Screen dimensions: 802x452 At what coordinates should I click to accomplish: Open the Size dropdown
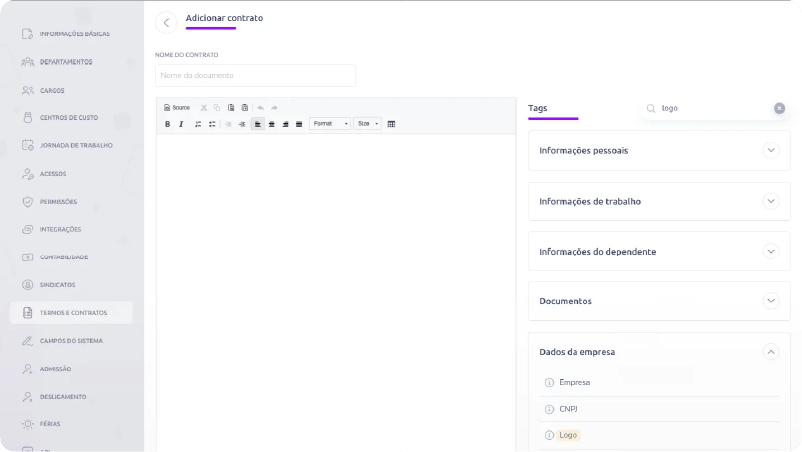point(367,124)
